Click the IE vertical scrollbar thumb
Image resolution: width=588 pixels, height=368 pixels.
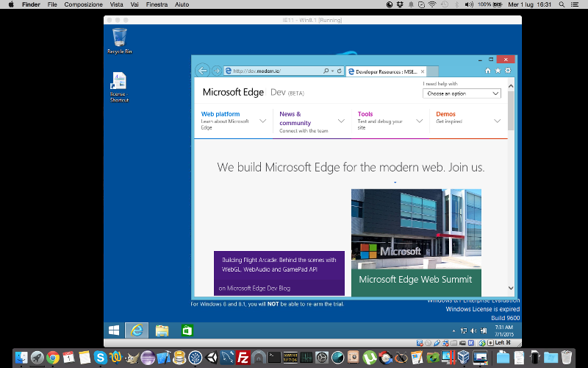click(511, 111)
